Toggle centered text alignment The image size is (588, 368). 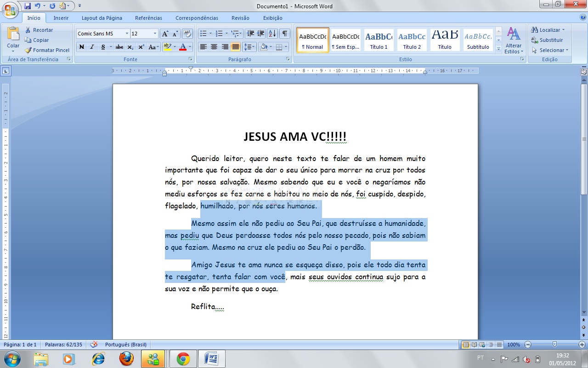click(x=214, y=47)
